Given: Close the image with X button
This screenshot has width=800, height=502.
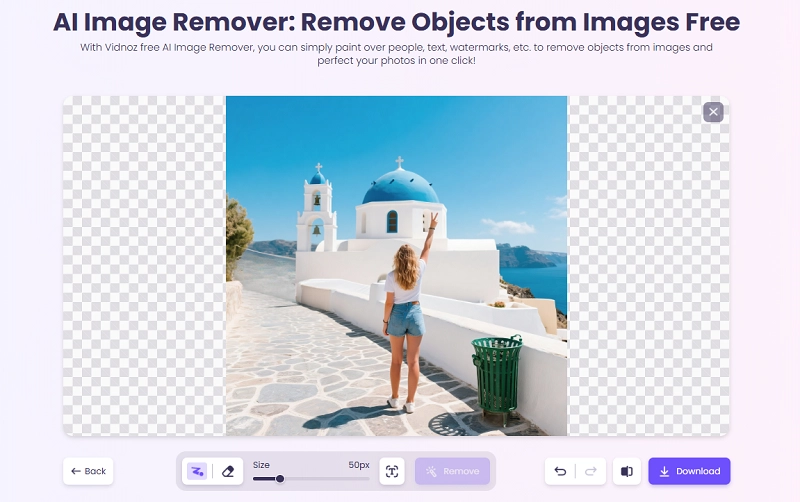Looking at the screenshot, I should (x=713, y=112).
